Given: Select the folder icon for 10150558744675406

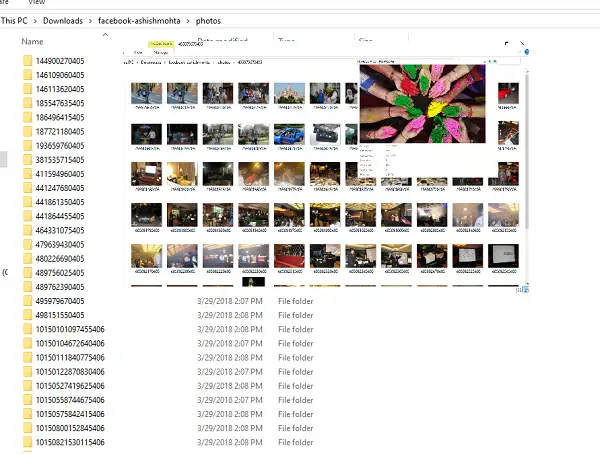Looking at the screenshot, I should point(28,400).
